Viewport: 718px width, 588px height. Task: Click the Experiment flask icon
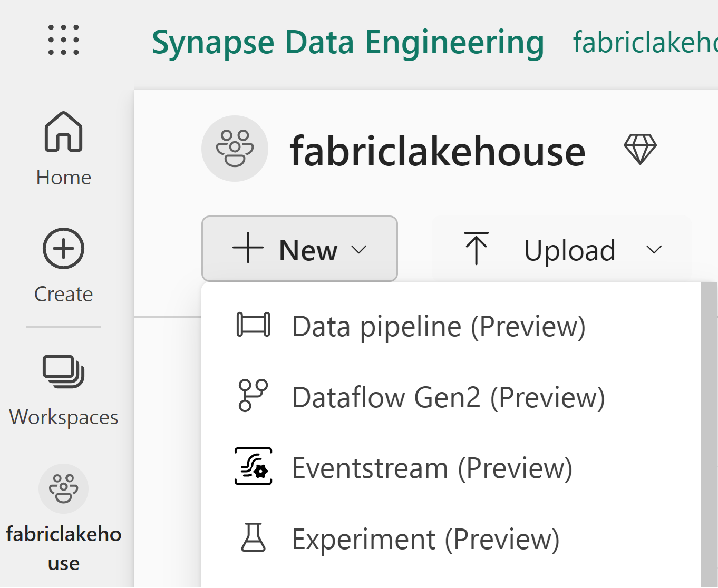coord(254,537)
